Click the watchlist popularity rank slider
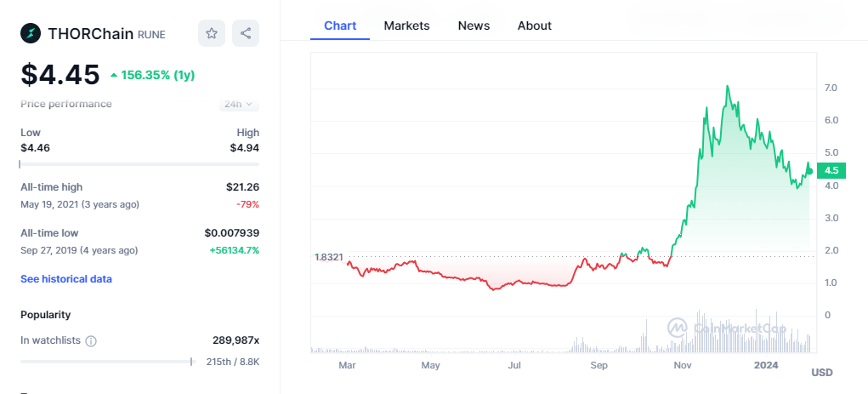Image resolution: width=868 pixels, height=394 pixels. [109, 362]
